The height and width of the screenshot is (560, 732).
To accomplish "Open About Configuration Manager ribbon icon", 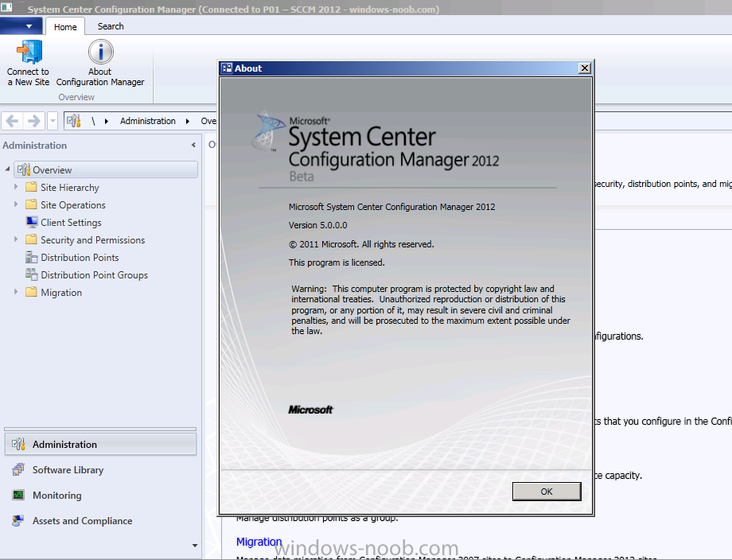I will (x=100, y=52).
